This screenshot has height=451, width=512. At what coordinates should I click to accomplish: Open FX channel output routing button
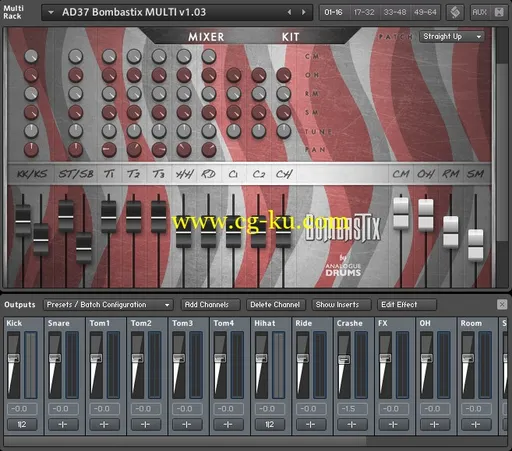coord(394,424)
